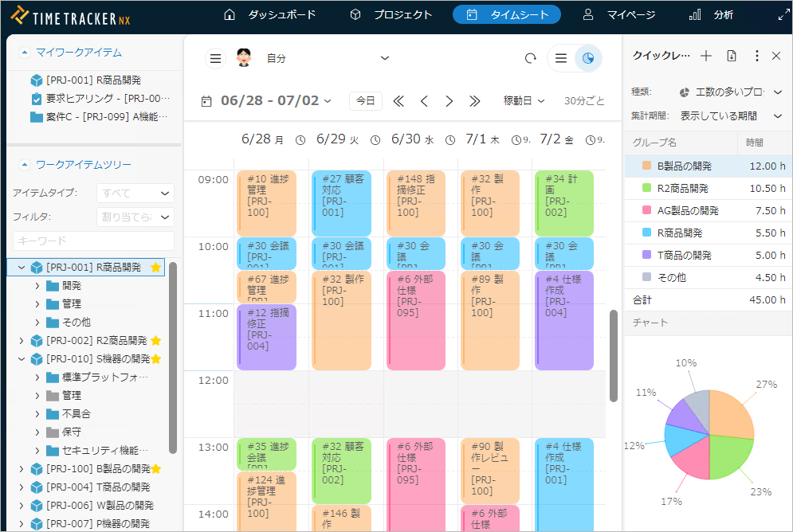Open the アイテムタイプ dropdown

coord(135,193)
